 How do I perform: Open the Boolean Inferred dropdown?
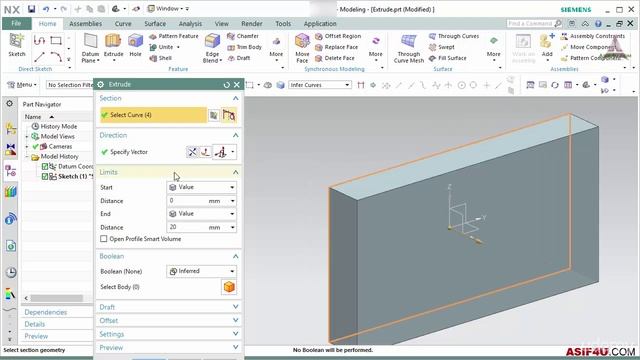click(202, 271)
